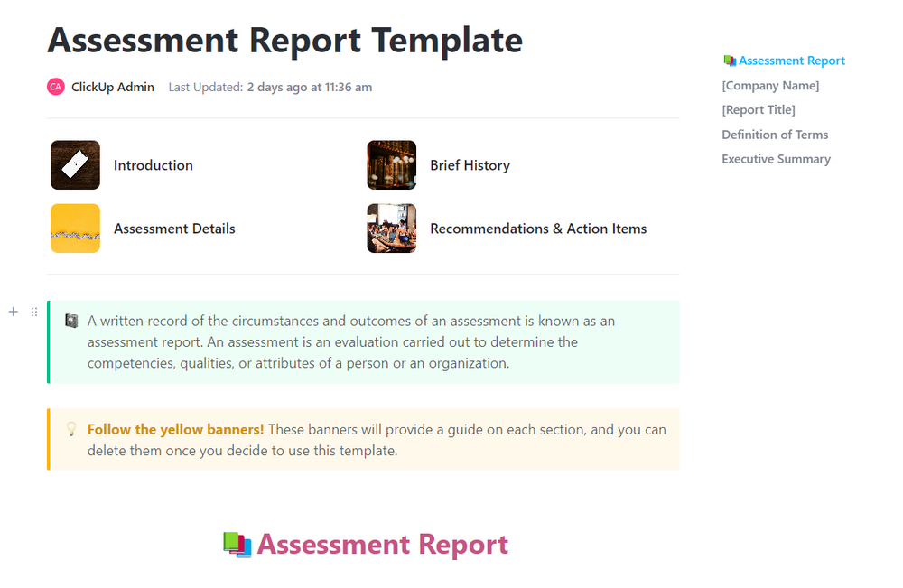Open the block options drag handle
This screenshot has width=903, height=588.
(x=33, y=312)
